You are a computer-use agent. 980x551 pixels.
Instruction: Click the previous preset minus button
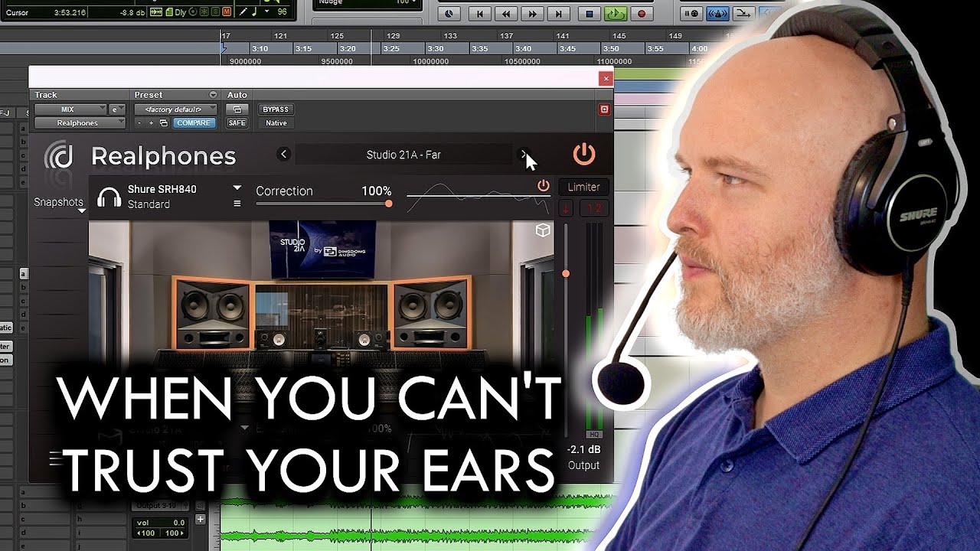(139, 122)
